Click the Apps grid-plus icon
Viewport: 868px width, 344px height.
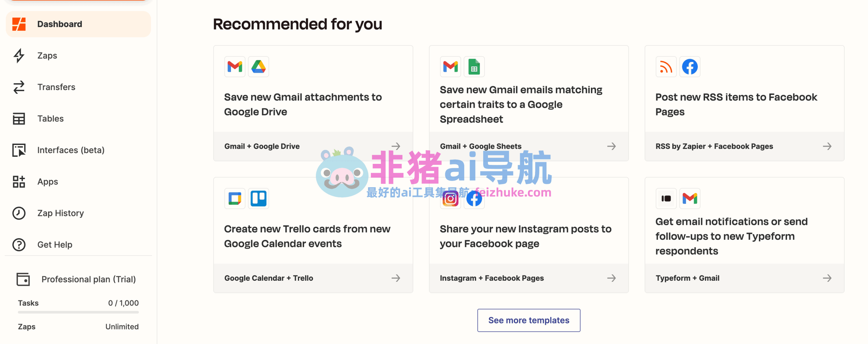pos(19,181)
